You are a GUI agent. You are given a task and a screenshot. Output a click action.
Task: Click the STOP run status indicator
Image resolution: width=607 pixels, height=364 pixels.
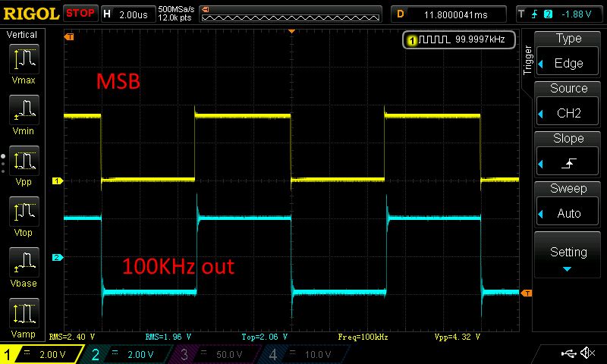80,14
